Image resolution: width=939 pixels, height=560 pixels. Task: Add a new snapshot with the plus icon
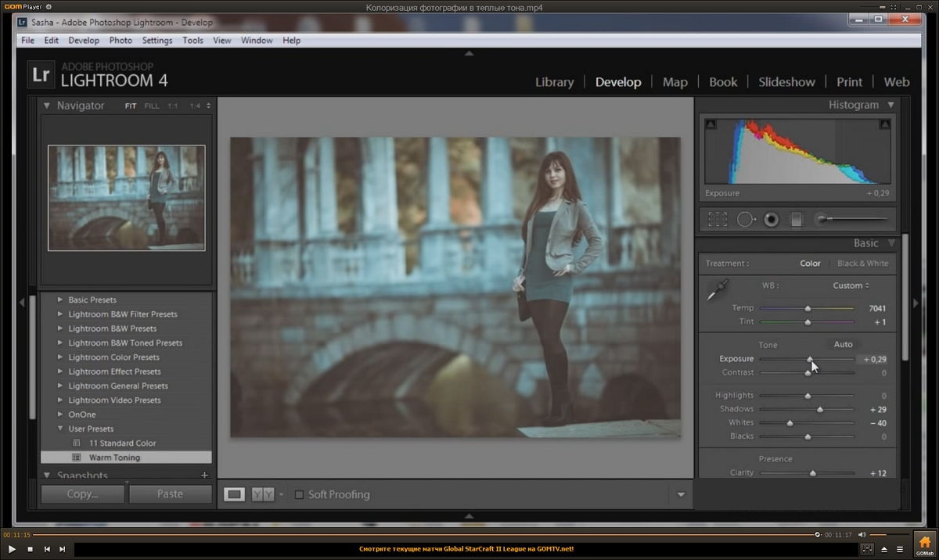click(205, 475)
